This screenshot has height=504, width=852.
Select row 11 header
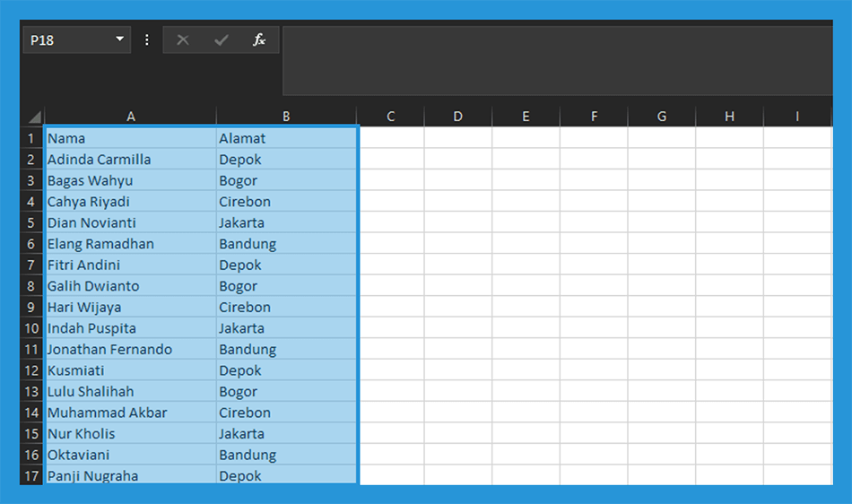(31, 349)
